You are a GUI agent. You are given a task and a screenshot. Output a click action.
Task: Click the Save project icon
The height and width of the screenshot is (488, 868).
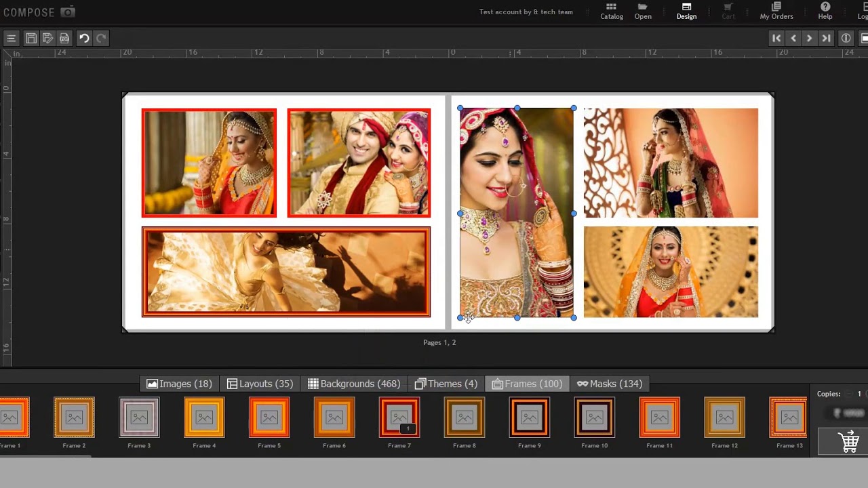pyautogui.click(x=31, y=39)
